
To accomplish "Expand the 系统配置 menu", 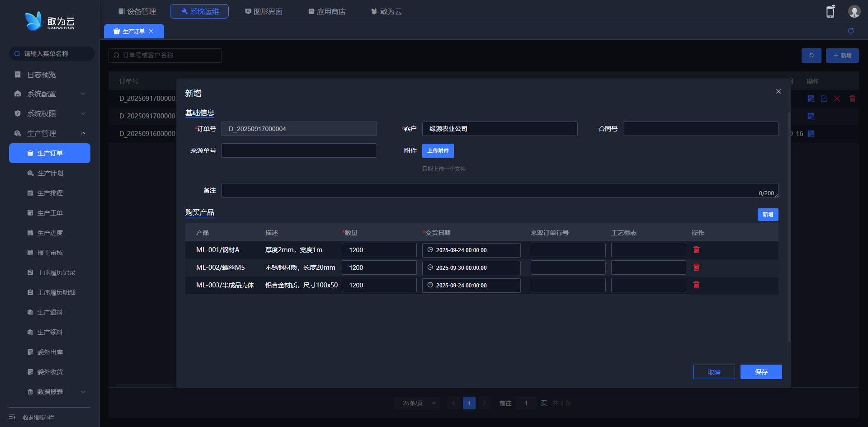I will pyautogui.click(x=50, y=94).
